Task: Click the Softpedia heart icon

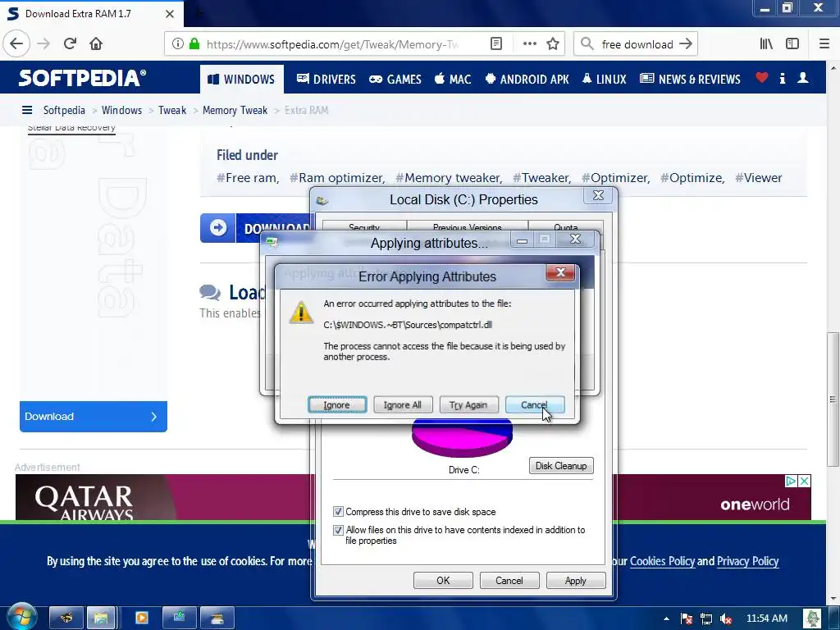Action: click(x=762, y=78)
